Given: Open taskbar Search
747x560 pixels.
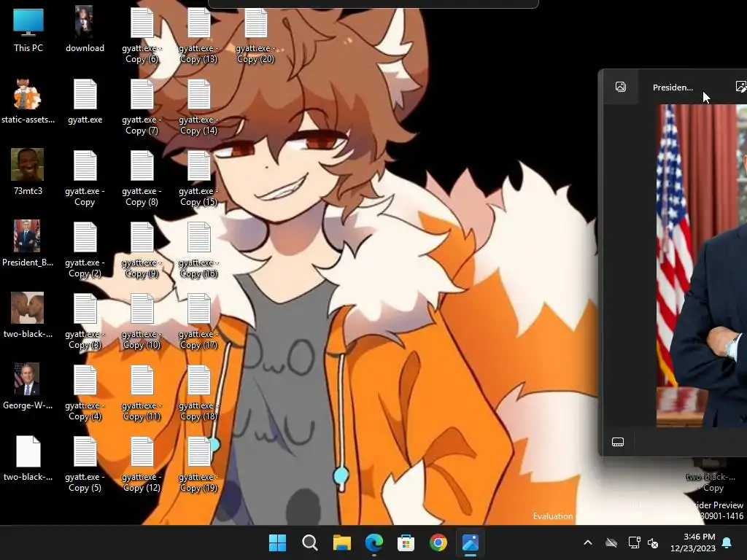Looking at the screenshot, I should pyautogui.click(x=309, y=542).
